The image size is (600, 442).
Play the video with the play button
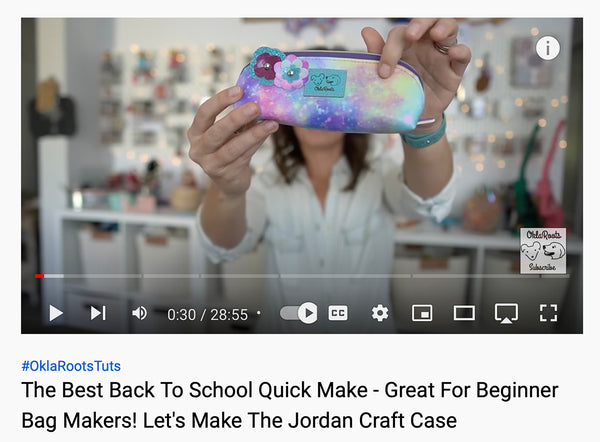(56, 313)
